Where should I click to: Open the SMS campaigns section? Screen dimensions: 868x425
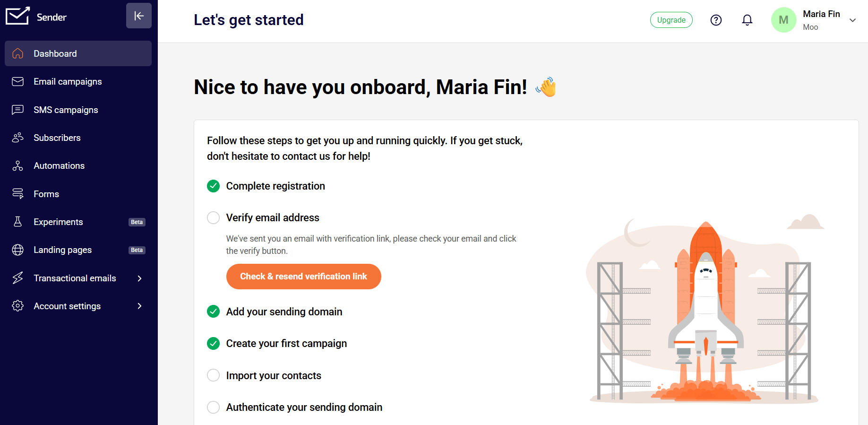point(66,110)
